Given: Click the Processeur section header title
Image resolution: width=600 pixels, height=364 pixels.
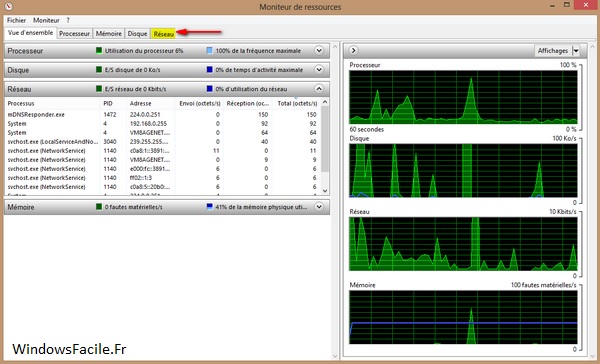Looking at the screenshot, I should pyautogui.click(x=25, y=51).
